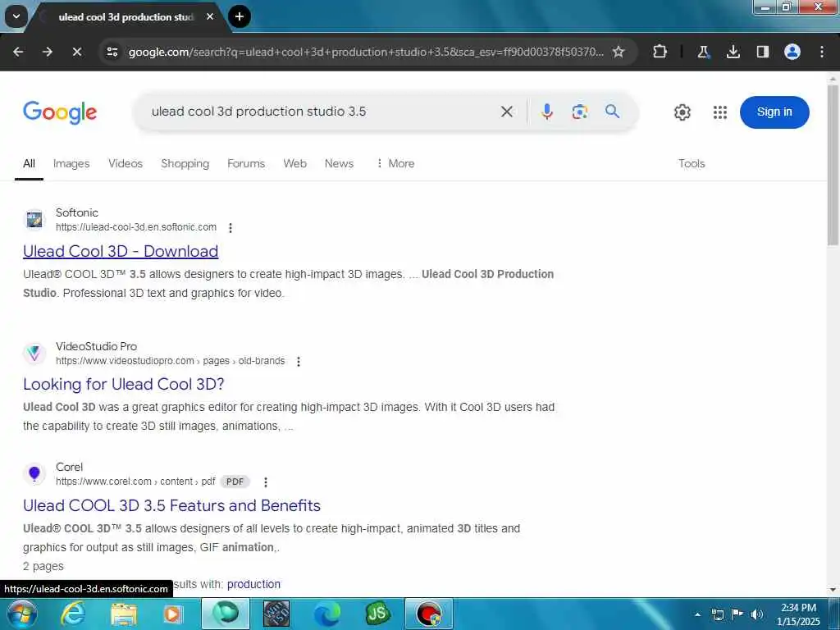Click the Corel site favicon
840x630 pixels.
coord(34,473)
